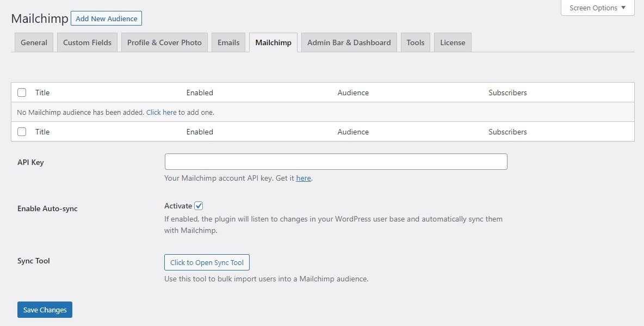
Task: Click the Add New Audience button
Action: pos(107,19)
